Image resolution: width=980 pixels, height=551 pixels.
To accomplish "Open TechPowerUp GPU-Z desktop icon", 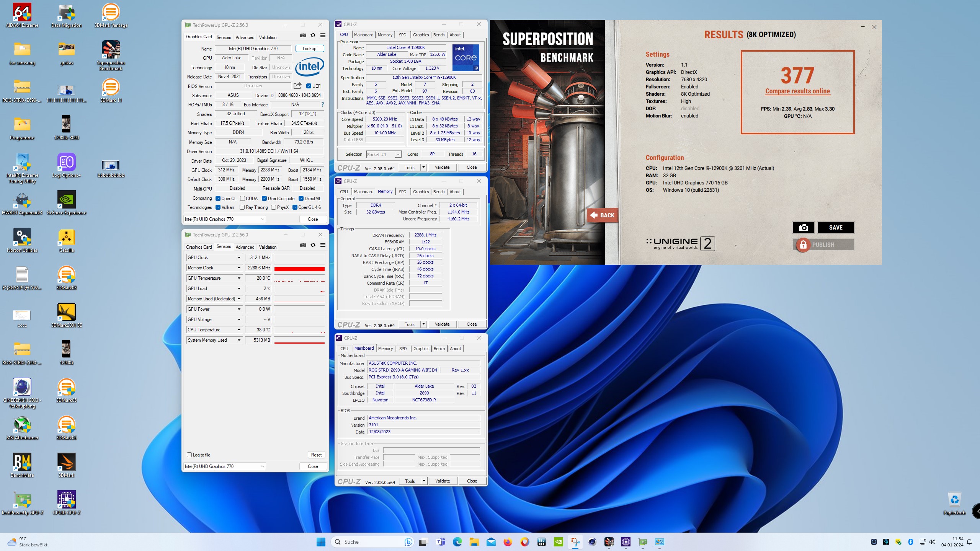I will [x=22, y=503].
